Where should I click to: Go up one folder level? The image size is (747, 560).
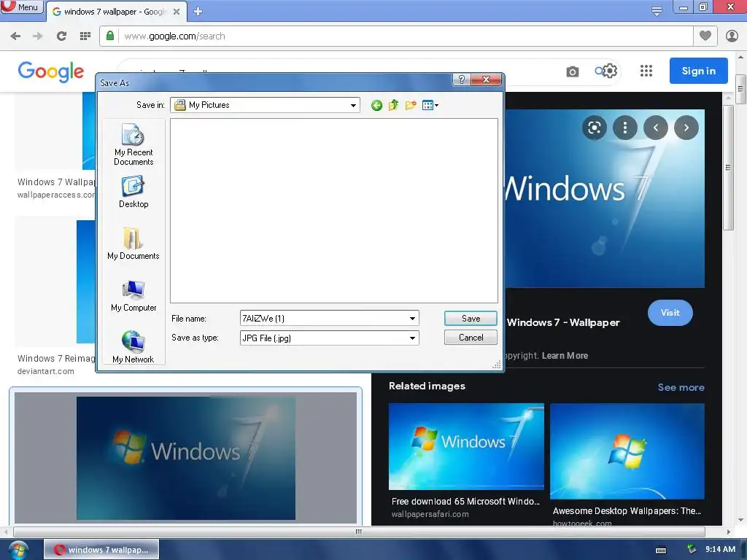point(393,105)
